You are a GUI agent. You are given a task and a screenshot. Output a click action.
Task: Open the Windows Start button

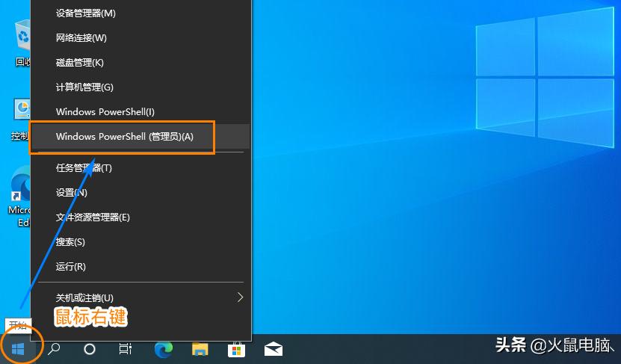pos(18,349)
